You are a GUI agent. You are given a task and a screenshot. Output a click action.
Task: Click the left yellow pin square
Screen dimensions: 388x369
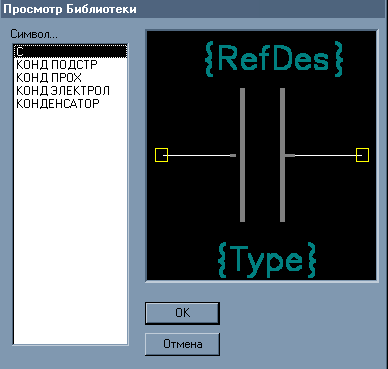pyautogui.click(x=161, y=155)
